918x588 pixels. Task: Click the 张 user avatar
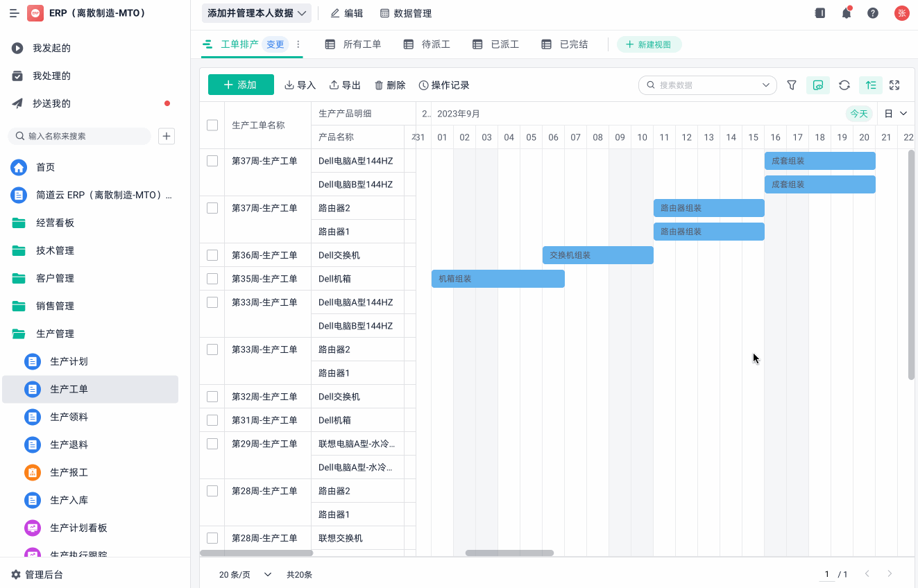901,12
